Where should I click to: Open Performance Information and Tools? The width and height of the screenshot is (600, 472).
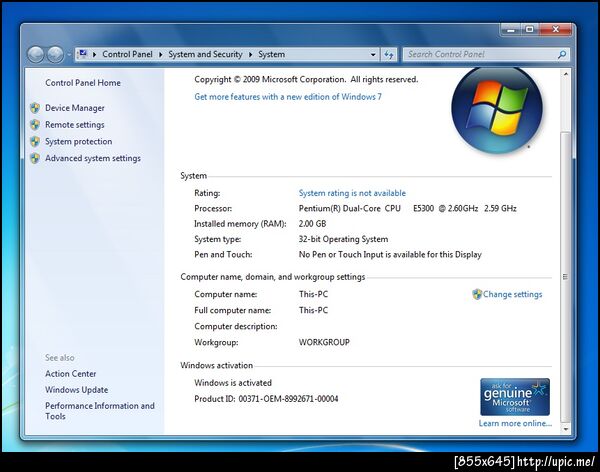tap(99, 411)
